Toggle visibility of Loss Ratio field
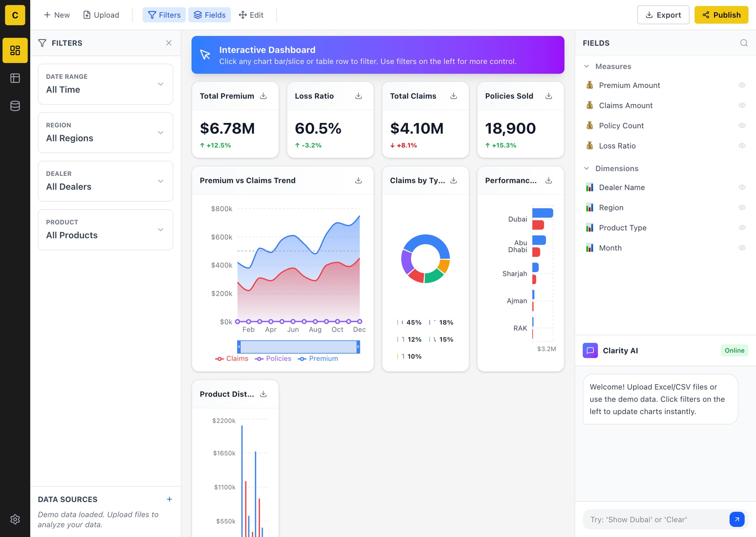 [742, 146]
